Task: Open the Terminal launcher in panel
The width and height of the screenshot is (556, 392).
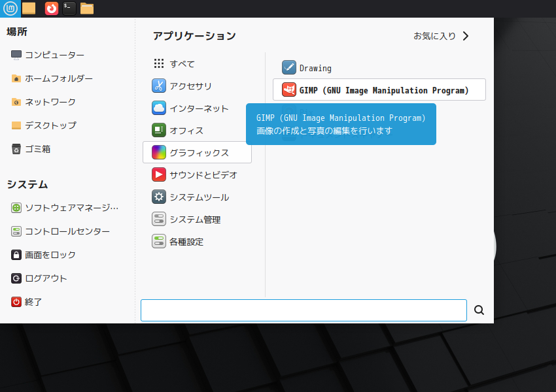Action: pyautogui.click(x=69, y=8)
